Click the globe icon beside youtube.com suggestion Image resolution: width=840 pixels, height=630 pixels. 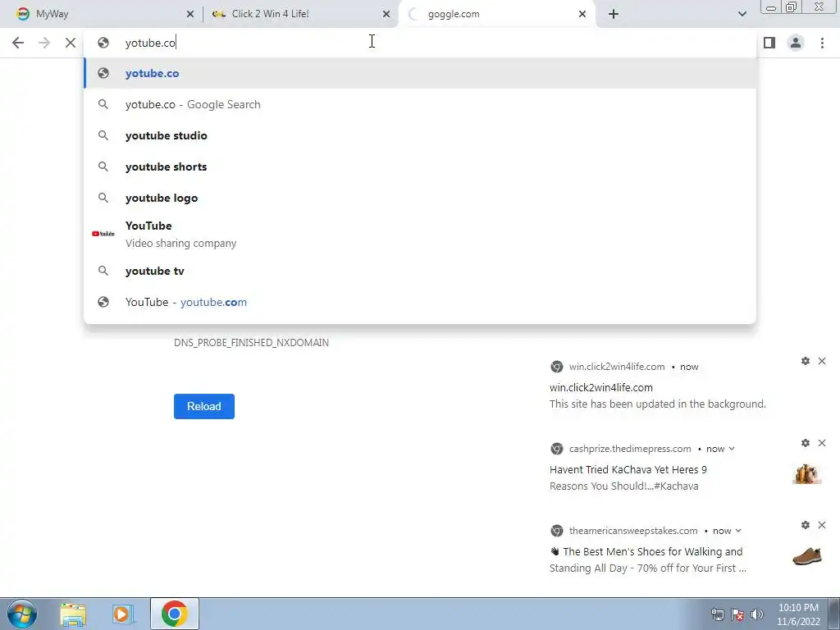tap(103, 302)
